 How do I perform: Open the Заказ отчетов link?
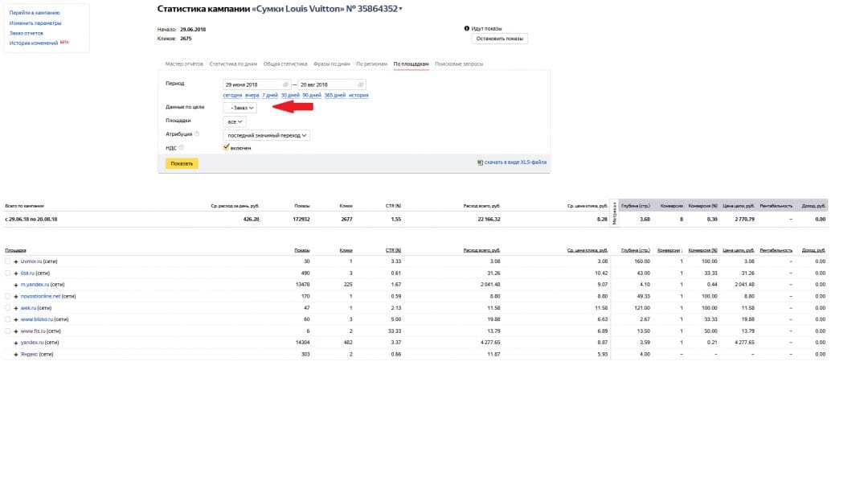tap(26, 33)
